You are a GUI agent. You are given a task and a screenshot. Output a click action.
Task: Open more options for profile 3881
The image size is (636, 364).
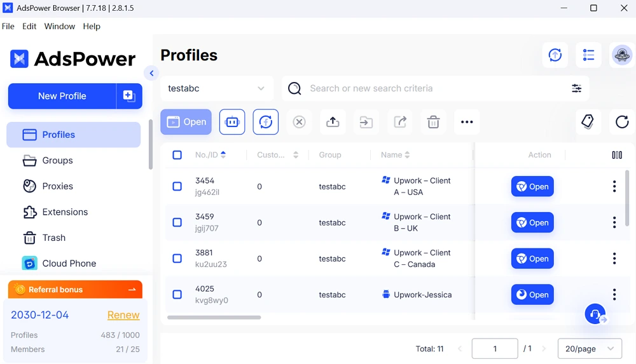point(614,259)
